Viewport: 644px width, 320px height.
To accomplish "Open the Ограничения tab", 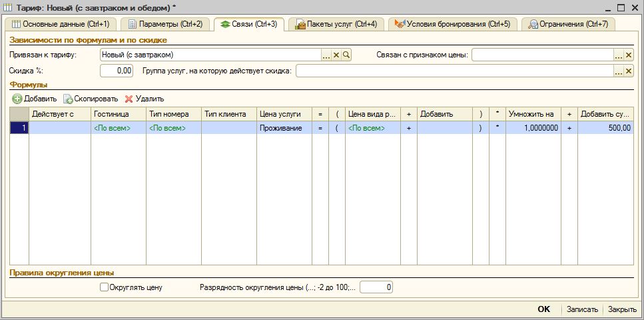I will pos(568,24).
